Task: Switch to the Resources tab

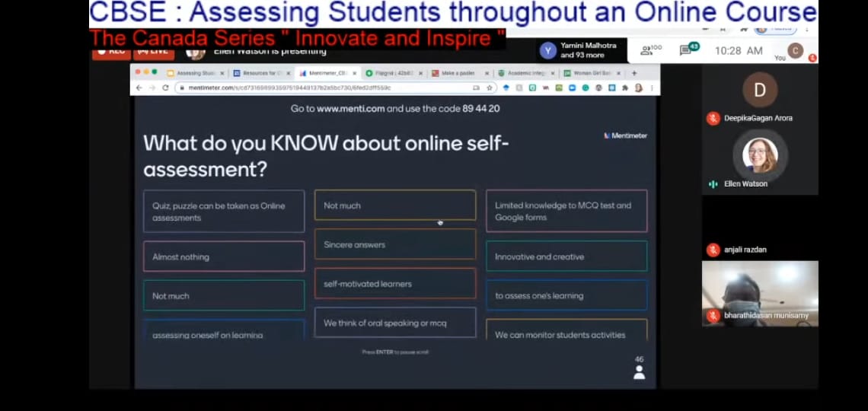Action: coord(259,73)
